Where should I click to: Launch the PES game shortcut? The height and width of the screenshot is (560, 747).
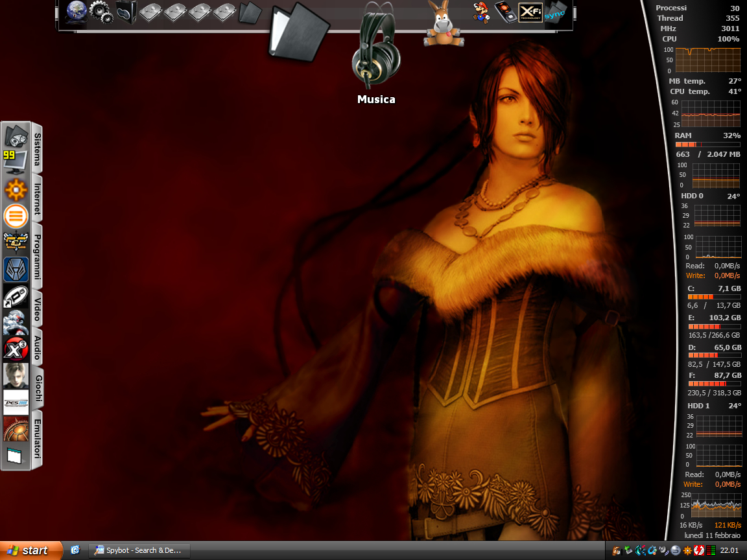click(x=16, y=402)
